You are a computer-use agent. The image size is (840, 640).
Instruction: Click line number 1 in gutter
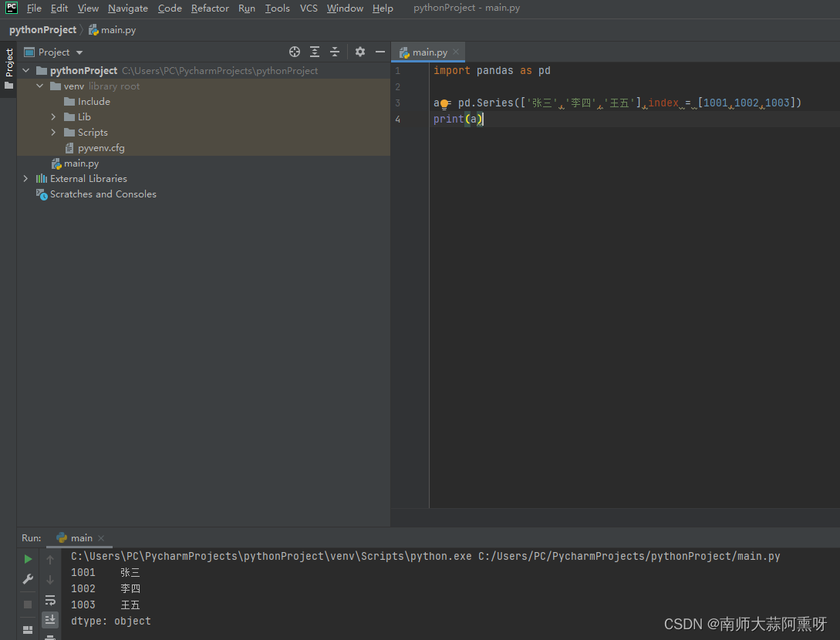click(x=397, y=71)
